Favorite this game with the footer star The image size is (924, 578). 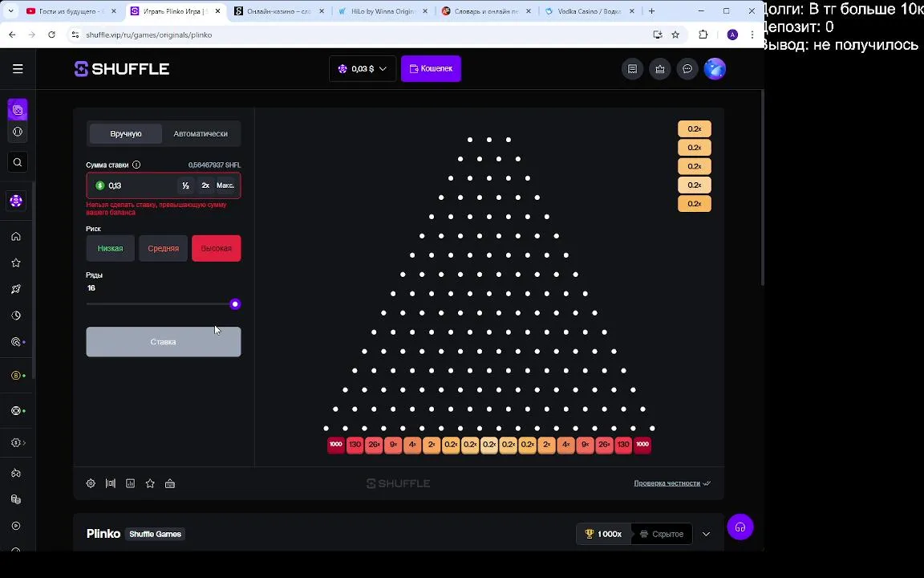pos(150,483)
